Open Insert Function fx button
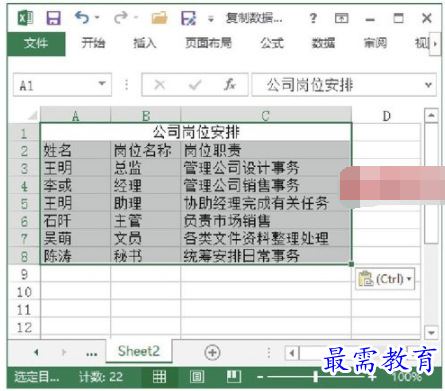Image resolution: width=445 pixels, height=391 pixels. tap(230, 85)
